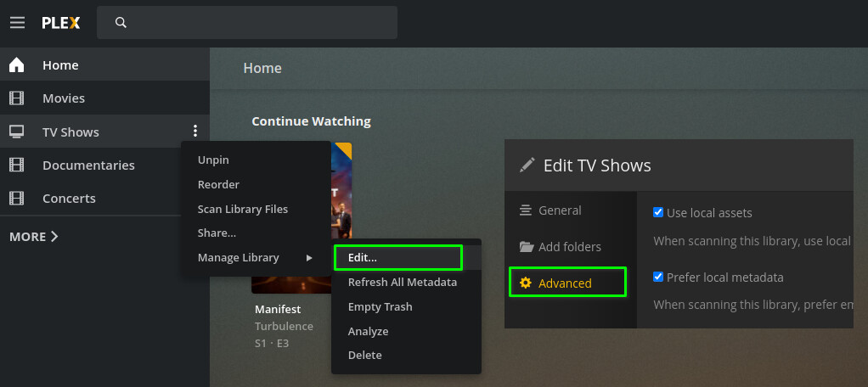Choose Scan Library Files

click(243, 209)
